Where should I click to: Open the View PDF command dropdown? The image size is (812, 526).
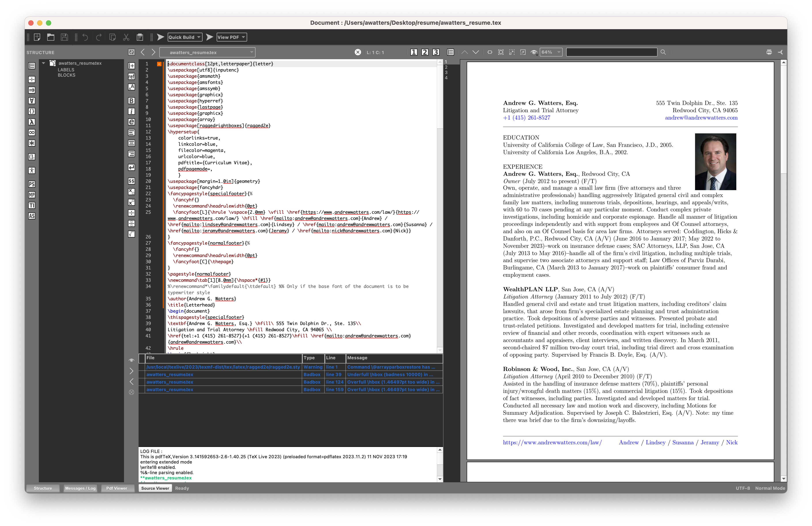tap(232, 37)
